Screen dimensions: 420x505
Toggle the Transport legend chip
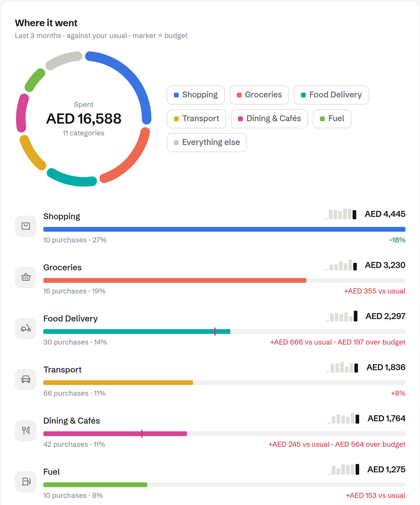196,118
